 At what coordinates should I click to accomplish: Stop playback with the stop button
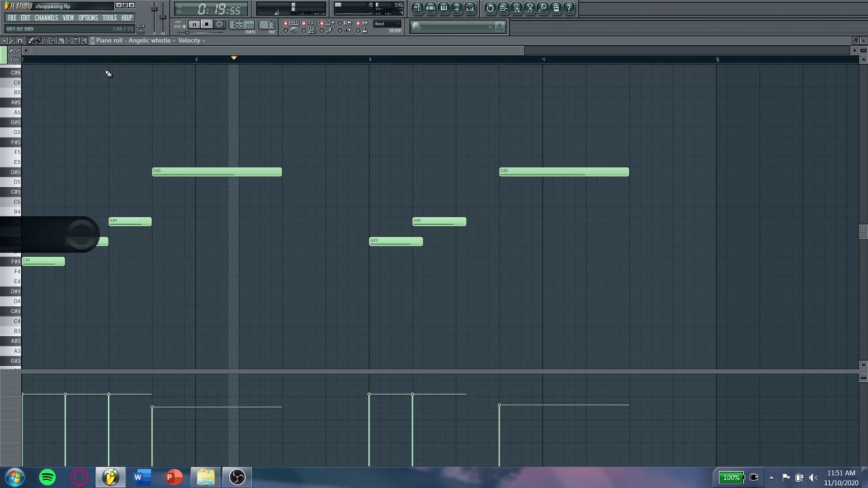207,24
